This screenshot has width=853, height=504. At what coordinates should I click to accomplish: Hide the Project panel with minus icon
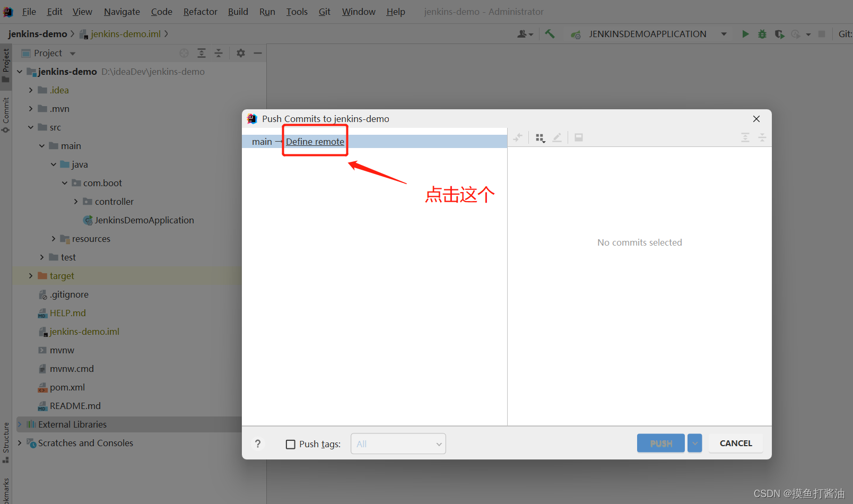(258, 53)
